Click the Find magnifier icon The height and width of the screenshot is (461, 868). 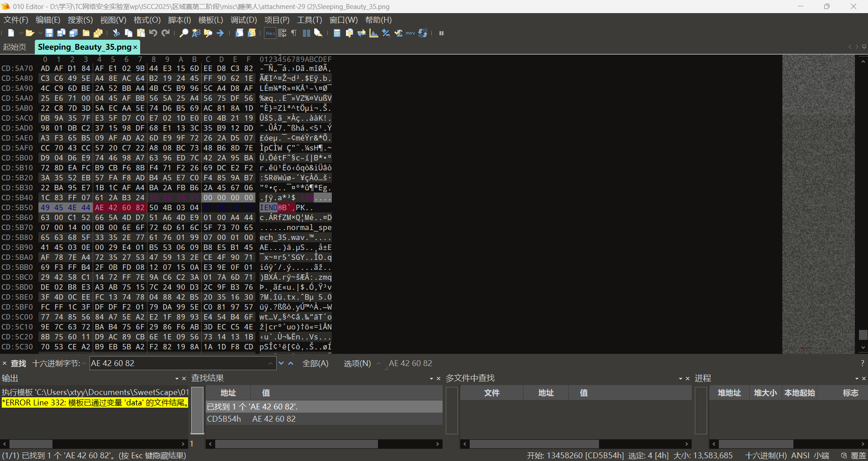[x=184, y=33]
